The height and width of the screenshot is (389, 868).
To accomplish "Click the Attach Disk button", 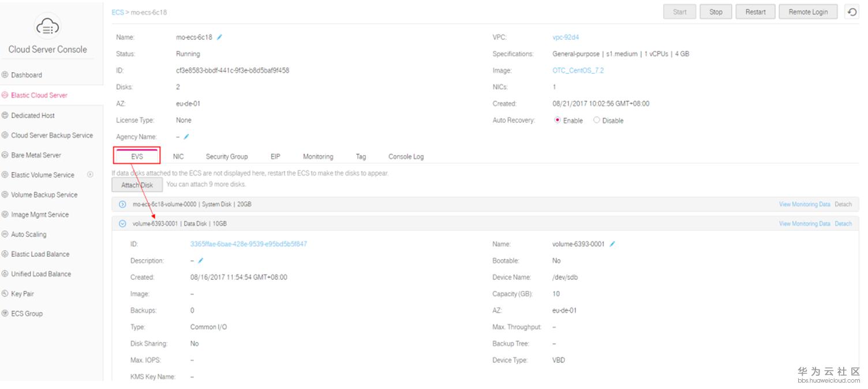I will 137,185.
